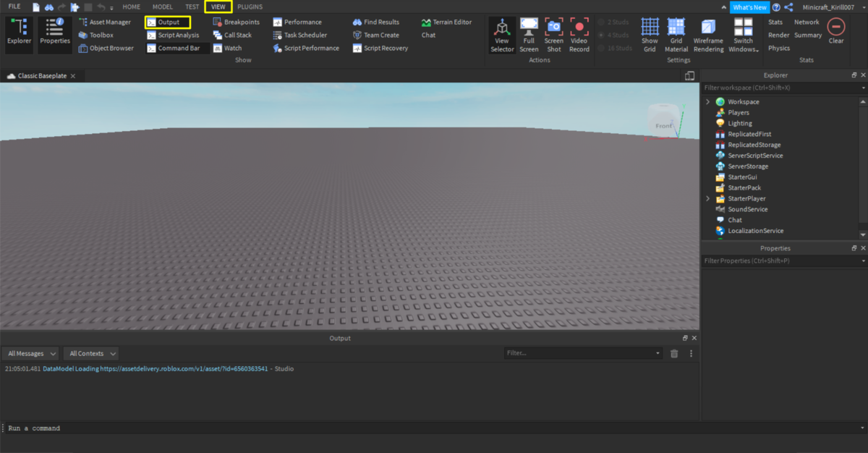
Task: Open Task Scheduler
Action: click(x=299, y=35)
